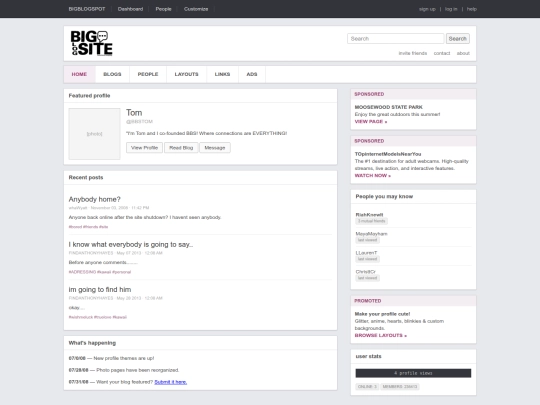
Task: Click 'Make your profile cute!' promoted title
Action: click(x=382, y=314)
